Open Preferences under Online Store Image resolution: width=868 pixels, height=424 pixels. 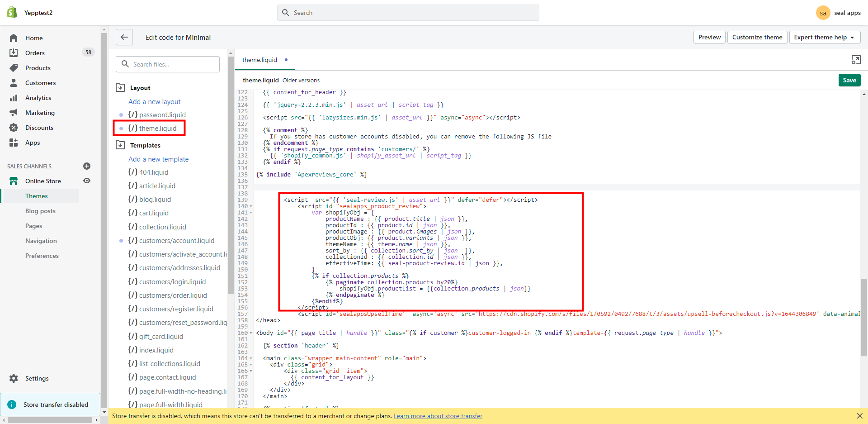point(42,256)
